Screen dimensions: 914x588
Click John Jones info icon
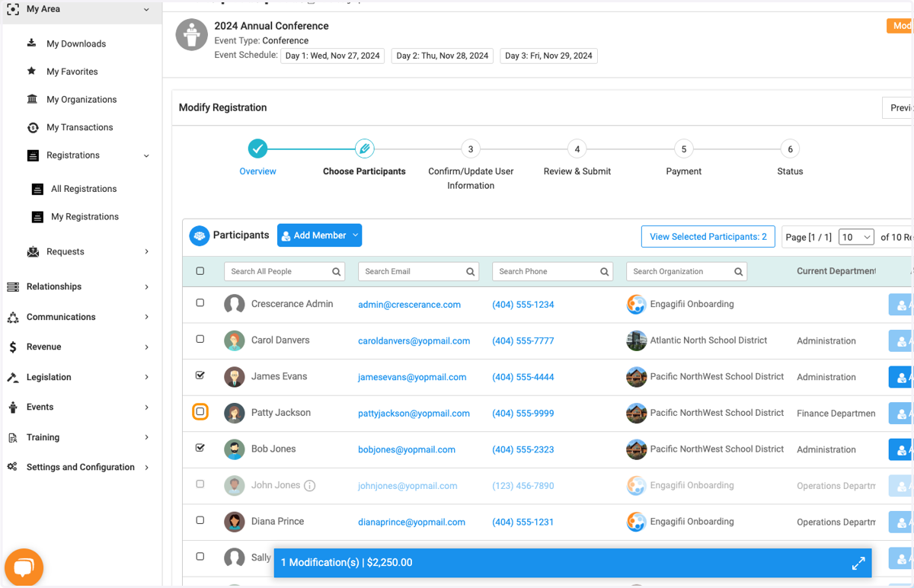coord(310,486)
